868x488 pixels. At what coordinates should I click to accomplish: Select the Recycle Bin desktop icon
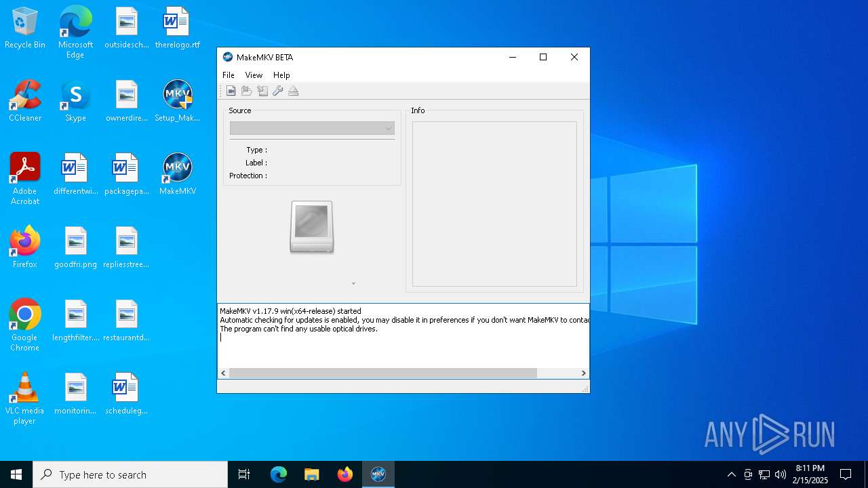25,28
